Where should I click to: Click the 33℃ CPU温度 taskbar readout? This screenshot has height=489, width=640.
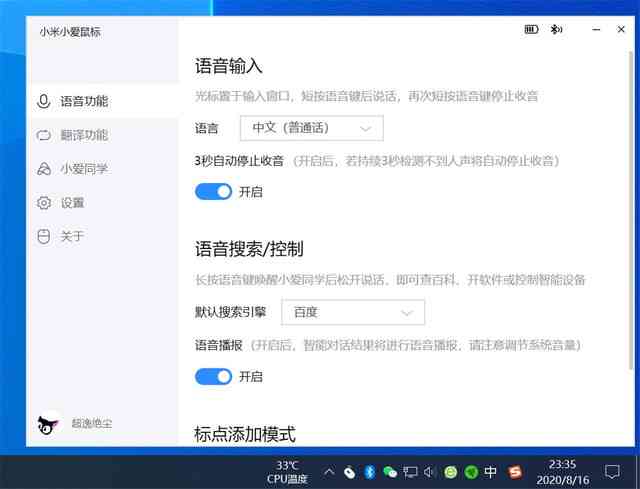pyautogui.click(x=287, y=472)
